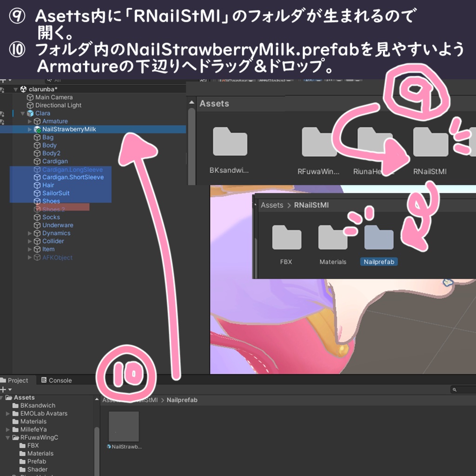This screenshot has width=476, height=476.
Task: Click Nailprefab in bottom breadcrumb
Action: pos(182,400)
